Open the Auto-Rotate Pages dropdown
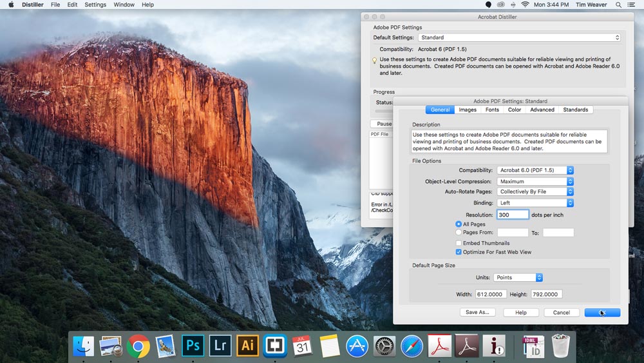The width and height of the screenshot is (644, 363). (x=535, y=191)
